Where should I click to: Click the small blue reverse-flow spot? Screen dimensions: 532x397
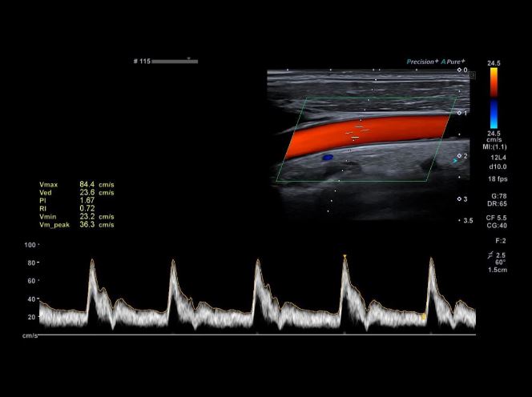coord(327,158)
